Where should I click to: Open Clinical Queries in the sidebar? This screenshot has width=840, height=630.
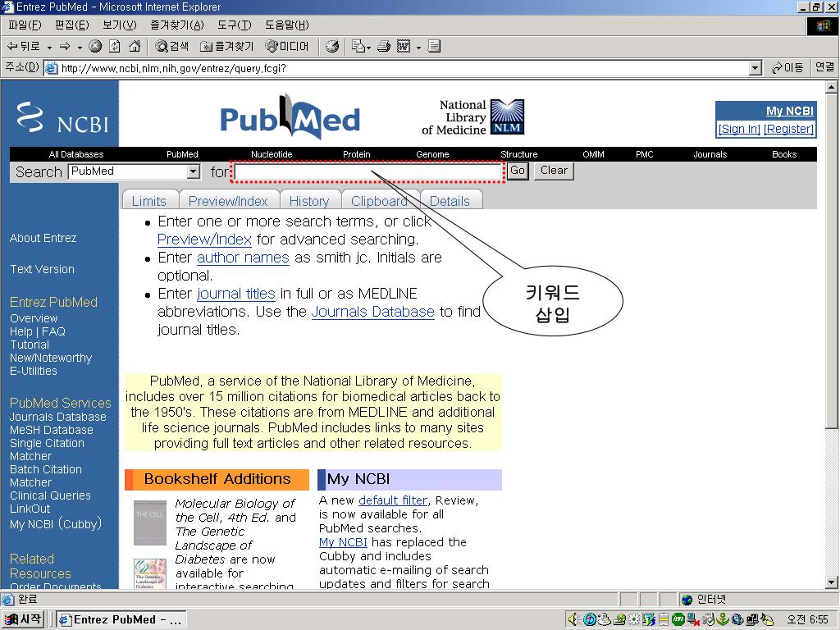click(50, 495)
